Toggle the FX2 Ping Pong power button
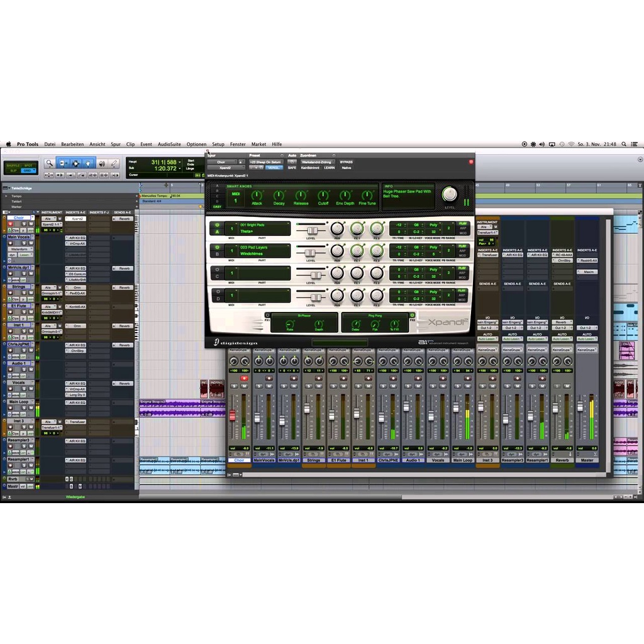Screen dimensions: 644x644 click(x=413, y=316)
